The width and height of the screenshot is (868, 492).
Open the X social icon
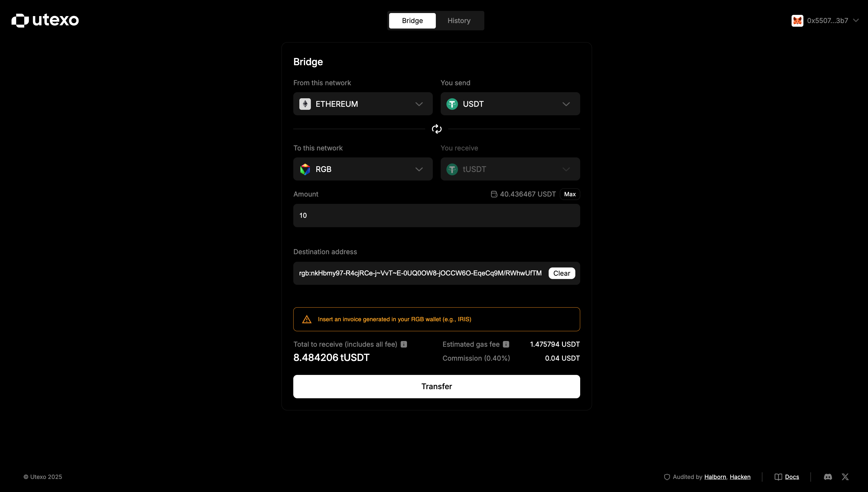pos(845,477)
